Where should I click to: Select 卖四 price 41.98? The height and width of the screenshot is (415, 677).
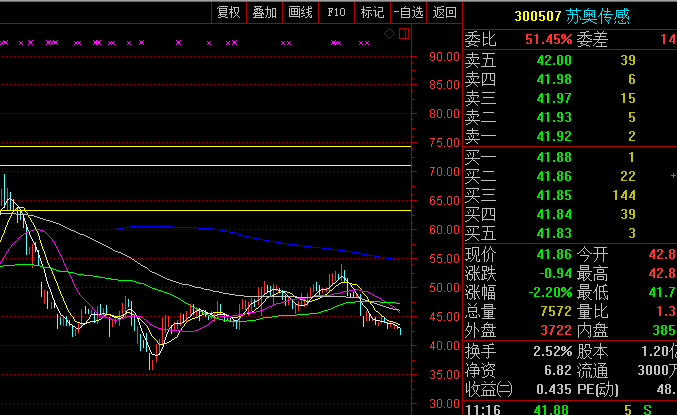click(x=554, y=79)
